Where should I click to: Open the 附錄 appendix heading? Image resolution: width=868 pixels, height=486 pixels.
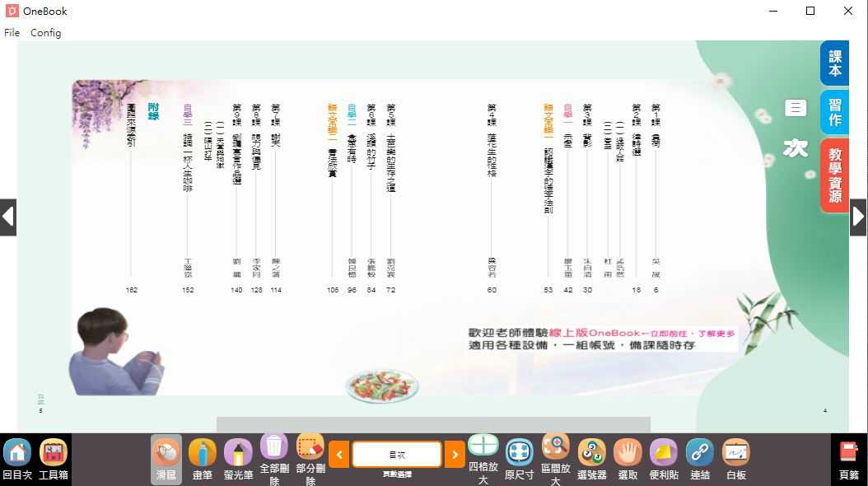[x=153, y=111]
